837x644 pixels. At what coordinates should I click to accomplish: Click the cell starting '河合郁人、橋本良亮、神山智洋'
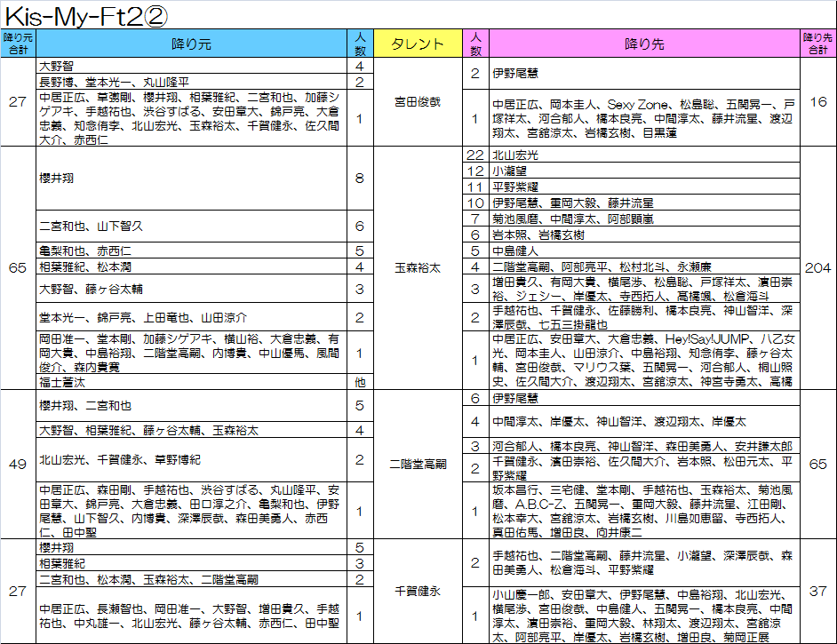644,446
